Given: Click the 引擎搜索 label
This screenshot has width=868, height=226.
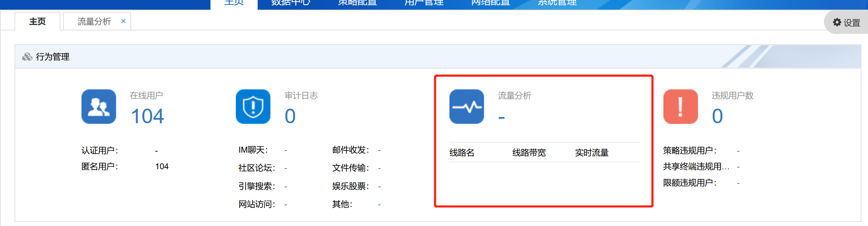Looking at the screenshot, I should click(x=257, y=186).
